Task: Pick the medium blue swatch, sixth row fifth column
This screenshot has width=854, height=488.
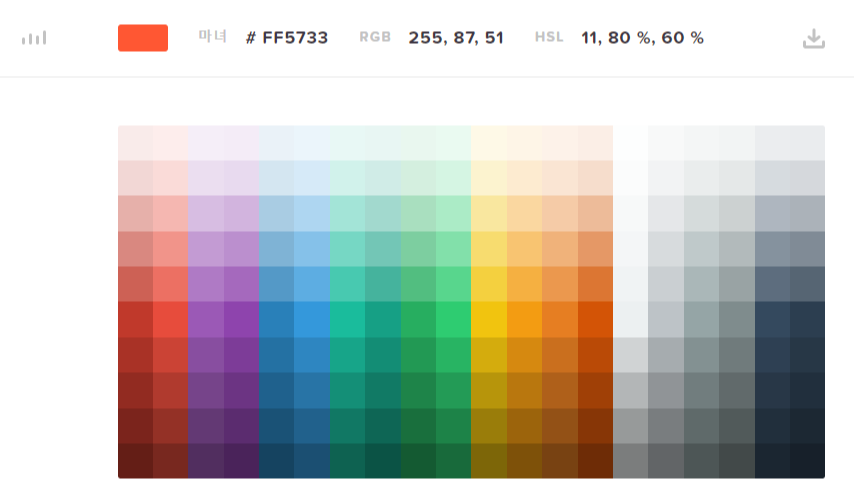Action: [277, 320]
